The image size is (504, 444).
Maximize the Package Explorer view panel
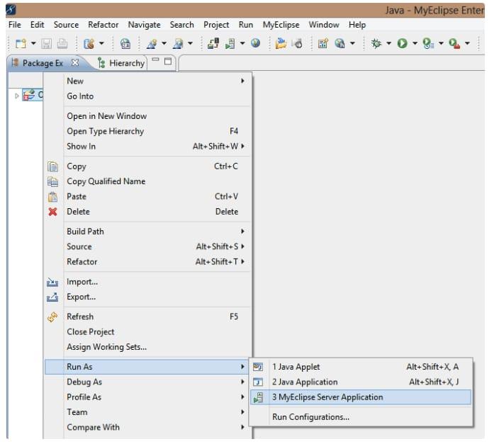168,62
